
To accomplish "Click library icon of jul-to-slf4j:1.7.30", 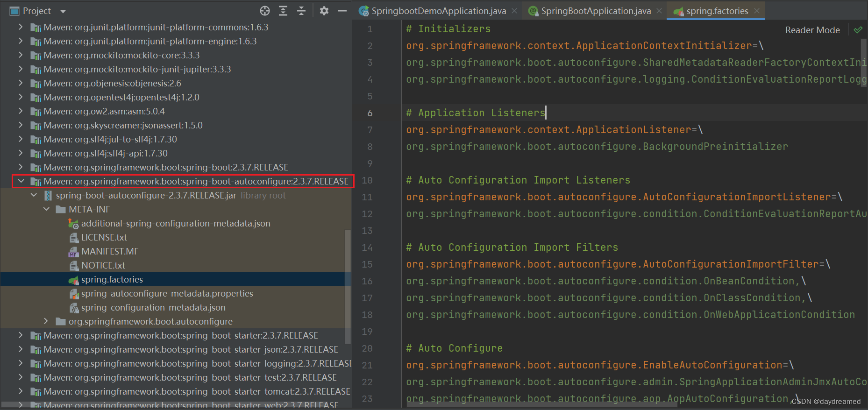I will point(36,140).
